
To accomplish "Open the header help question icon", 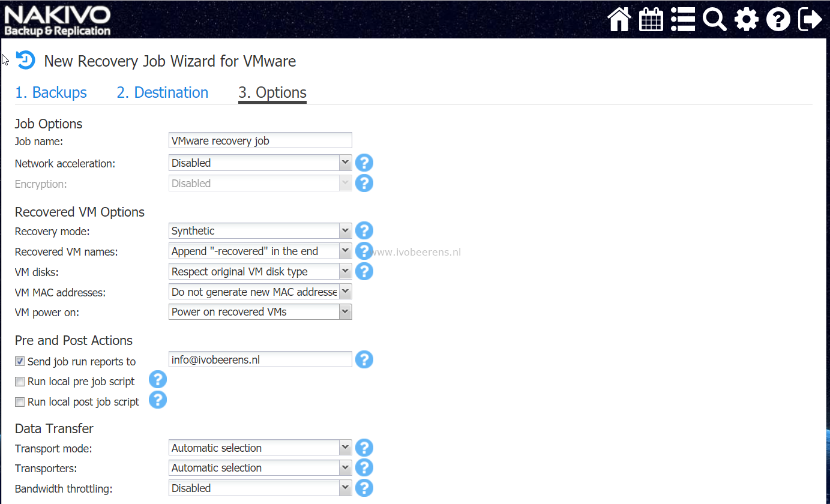I will click(x=778, y=19).
